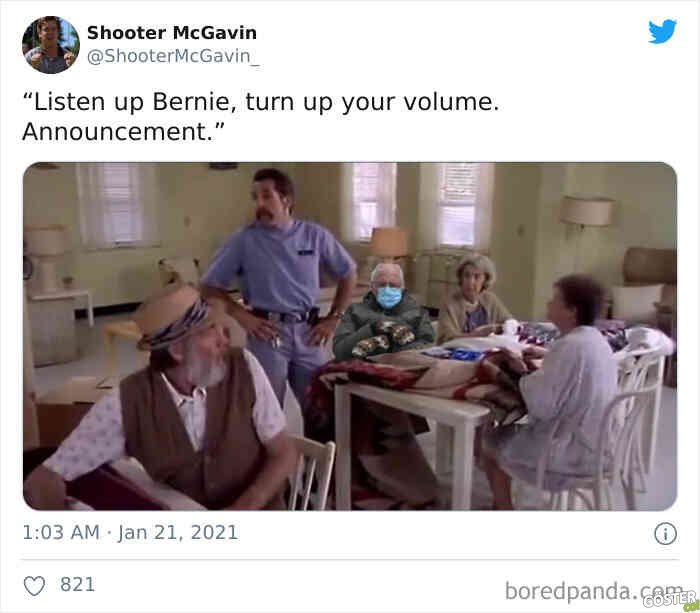Click the "Listen up Bernie" tweet text line
Screen dimensions: 700x613
[x=261, y=102]
